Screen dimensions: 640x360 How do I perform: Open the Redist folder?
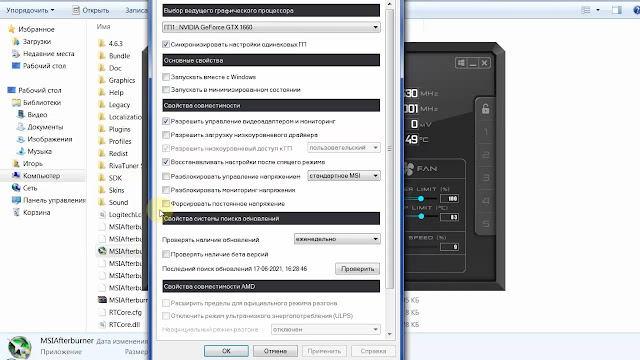click(113, 153)
